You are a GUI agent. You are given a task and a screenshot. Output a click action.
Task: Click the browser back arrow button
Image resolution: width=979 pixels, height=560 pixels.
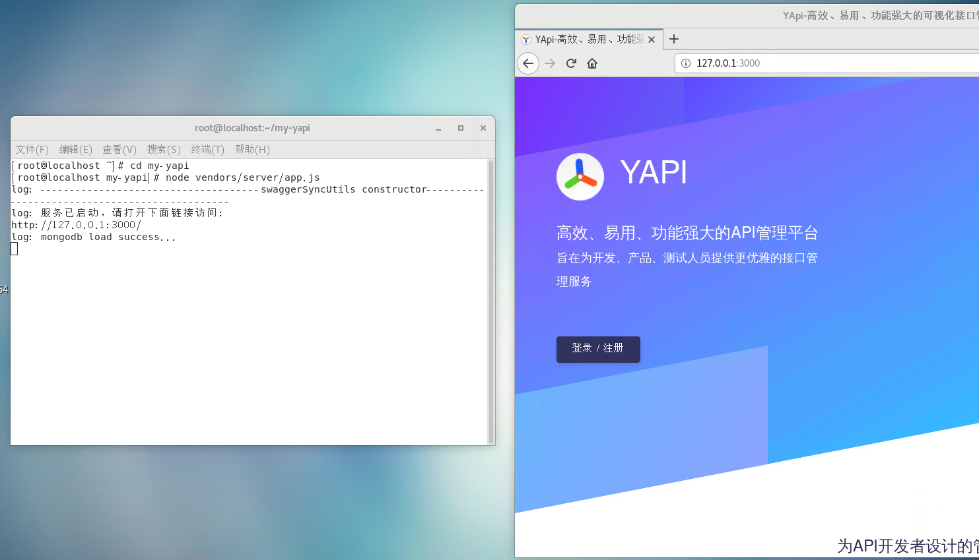coord(528,63)
